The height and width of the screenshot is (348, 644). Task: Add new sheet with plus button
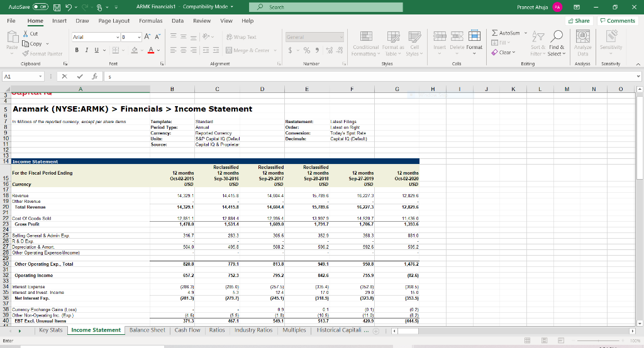click(375, 331)
